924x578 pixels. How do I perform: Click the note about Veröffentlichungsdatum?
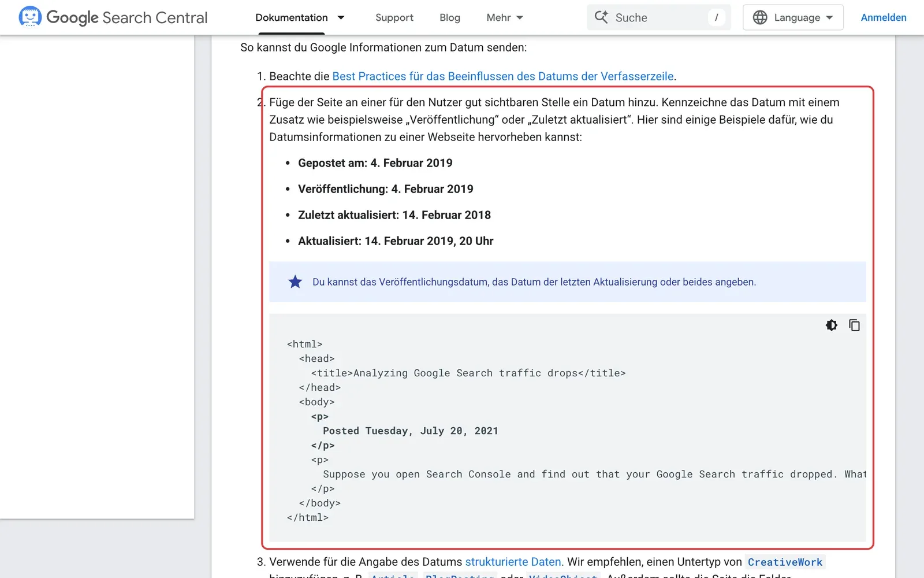click(x=534, y=282)
